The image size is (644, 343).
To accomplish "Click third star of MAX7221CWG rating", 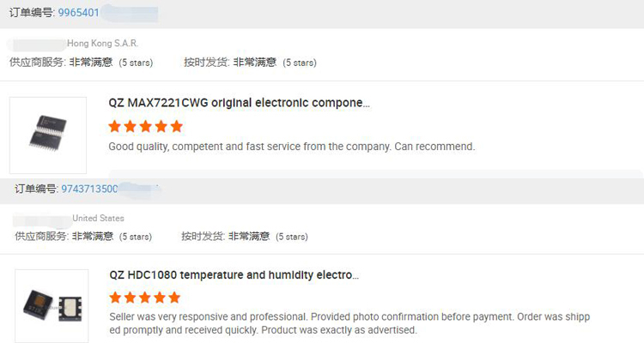I will 146,126.
